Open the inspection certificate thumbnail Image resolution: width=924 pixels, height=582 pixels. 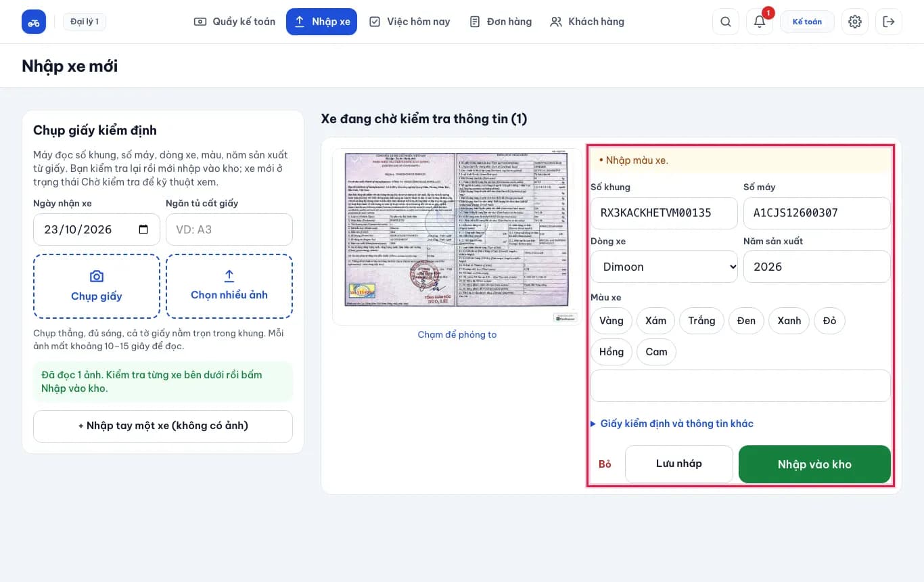point(457,237)
